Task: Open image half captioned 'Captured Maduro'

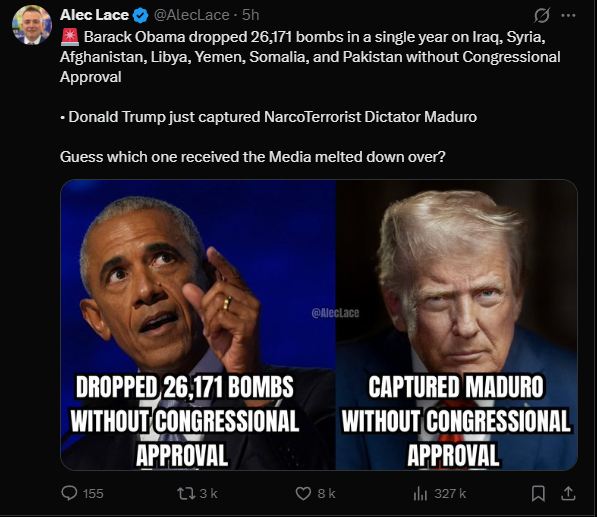Action: 457,325
